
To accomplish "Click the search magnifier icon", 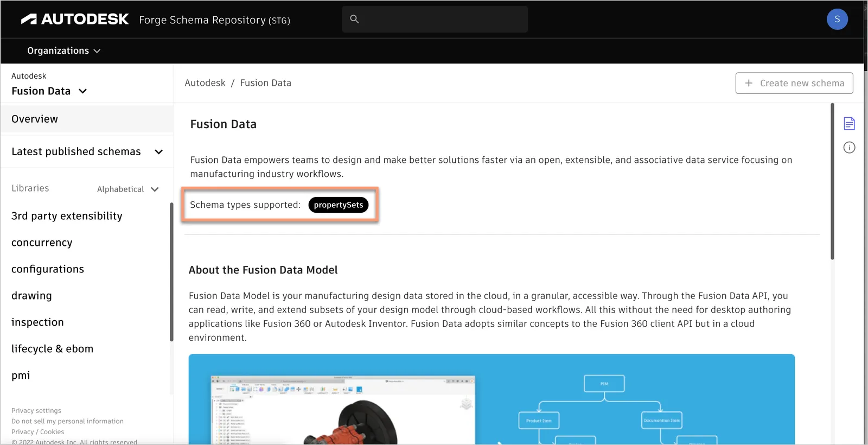I will click(x=354, y=19).
